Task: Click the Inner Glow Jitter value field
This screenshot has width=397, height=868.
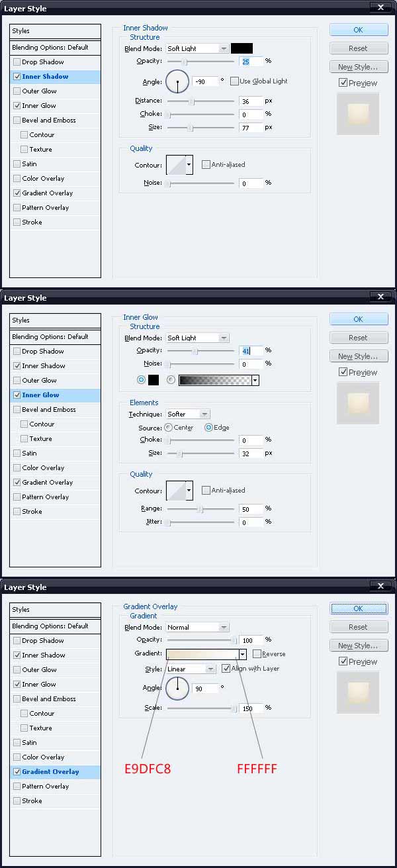Action: click(251, 522)
